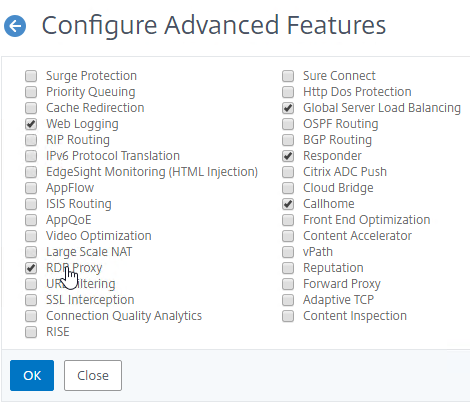
Task: Turn on Http Dos Protection
Action: click(288, 92)
